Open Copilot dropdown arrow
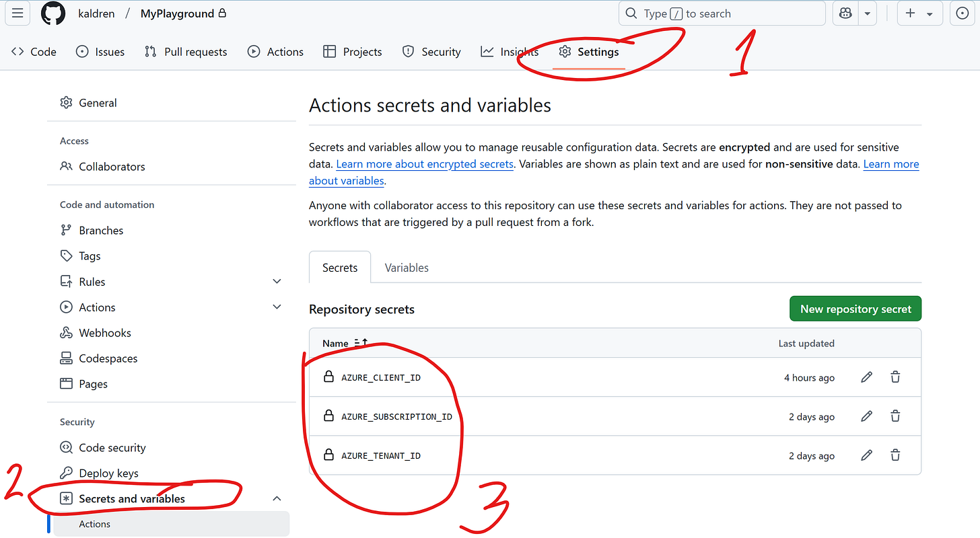980x538 pixels. coord(867,13)
